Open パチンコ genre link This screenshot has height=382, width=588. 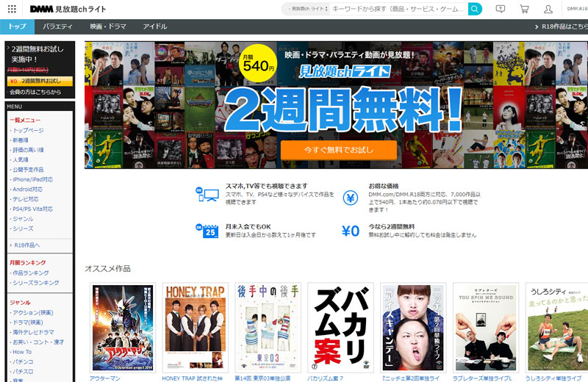coord(23,361)
